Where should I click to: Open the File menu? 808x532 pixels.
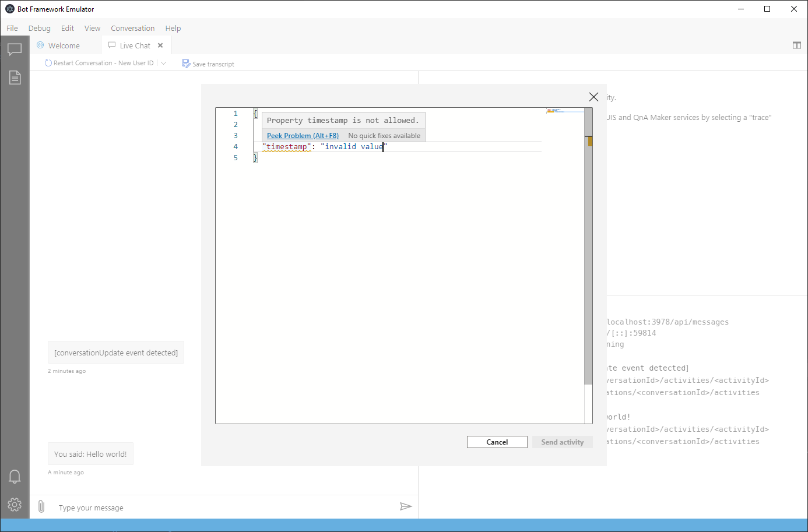click(x=12, y=28)
